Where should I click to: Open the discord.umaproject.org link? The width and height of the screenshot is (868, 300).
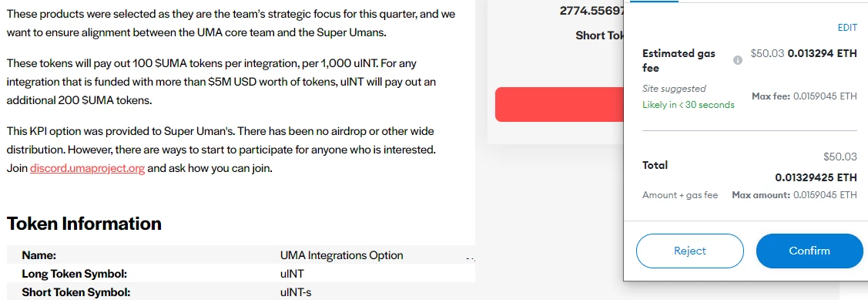(x=88, y=168)
